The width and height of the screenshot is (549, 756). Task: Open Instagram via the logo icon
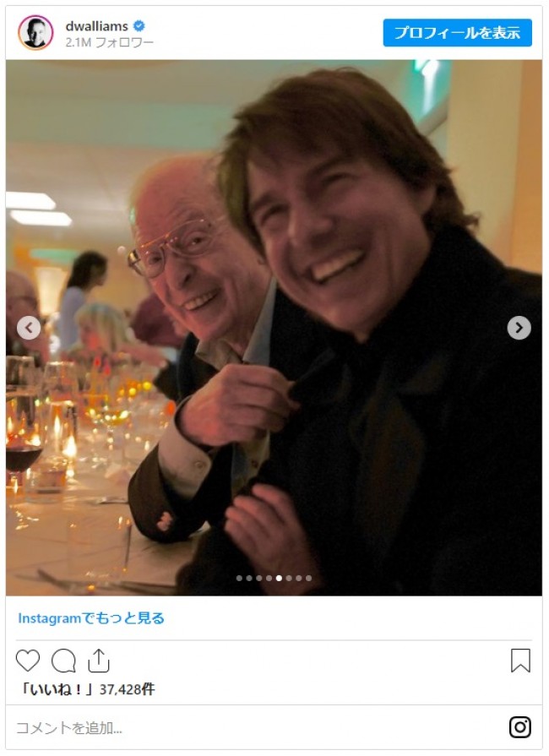pyautogui.click(x=520, y=726)
